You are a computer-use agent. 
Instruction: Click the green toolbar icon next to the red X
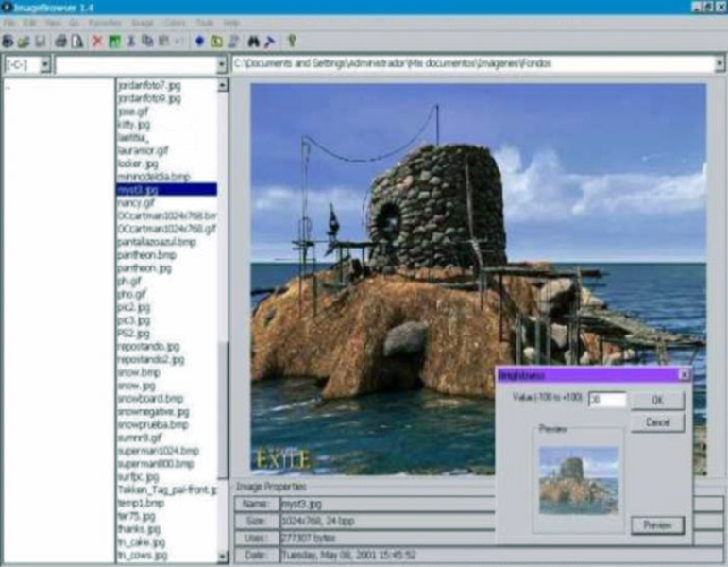(x=114, y=42)
